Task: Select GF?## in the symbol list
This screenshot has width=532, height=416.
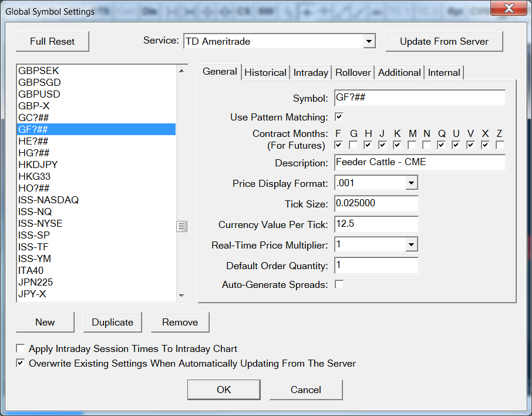Action: tap(96, 129)
